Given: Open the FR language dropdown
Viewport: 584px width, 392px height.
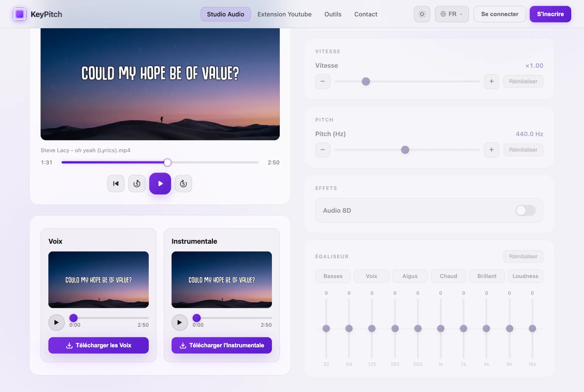Looking at the screenshot, I should pyautogui.click(x=452, y=14).
